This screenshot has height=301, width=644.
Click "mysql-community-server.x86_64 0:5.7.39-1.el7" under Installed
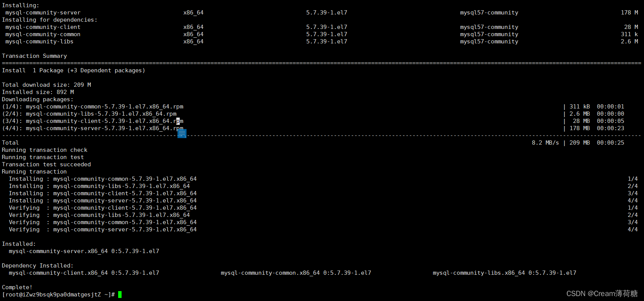[84, 251]
